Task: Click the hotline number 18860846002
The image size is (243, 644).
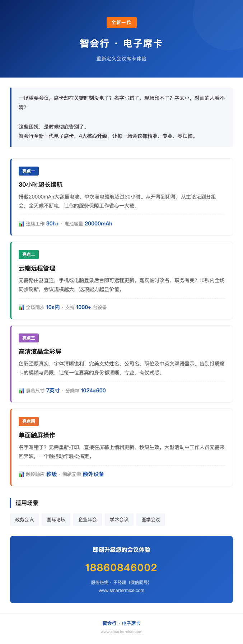Action: pyautogui.click(x=121, y=568)
